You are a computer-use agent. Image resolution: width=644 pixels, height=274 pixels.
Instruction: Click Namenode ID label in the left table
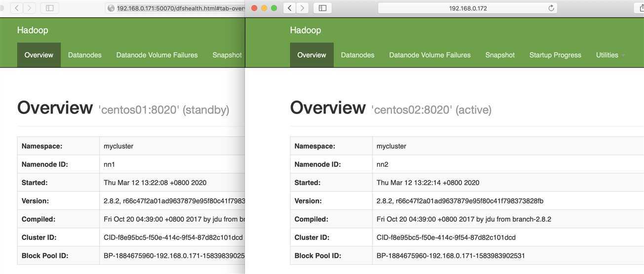pos(45,164)
